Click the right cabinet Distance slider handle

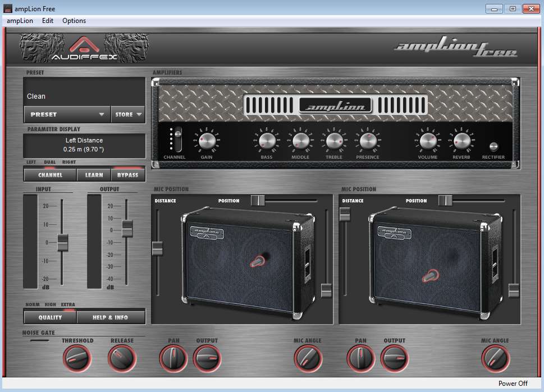[x=345, y=214]
